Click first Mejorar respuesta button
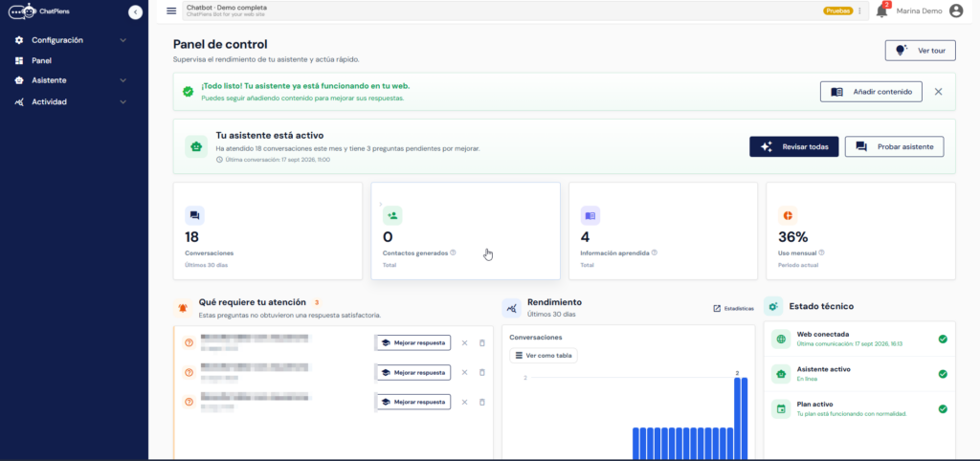The height and width of the screenshot is (461, 980). click(413, 343)
